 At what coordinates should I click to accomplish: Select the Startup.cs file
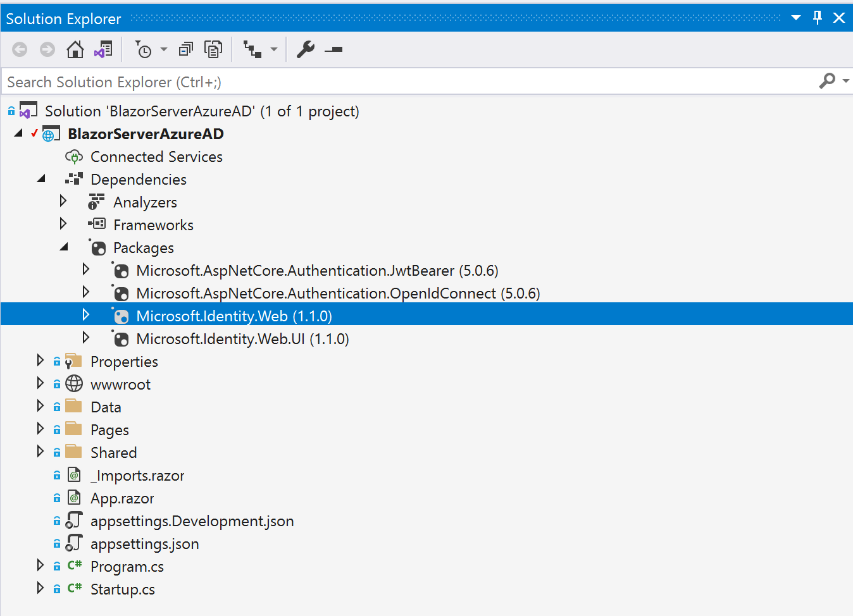122,589
